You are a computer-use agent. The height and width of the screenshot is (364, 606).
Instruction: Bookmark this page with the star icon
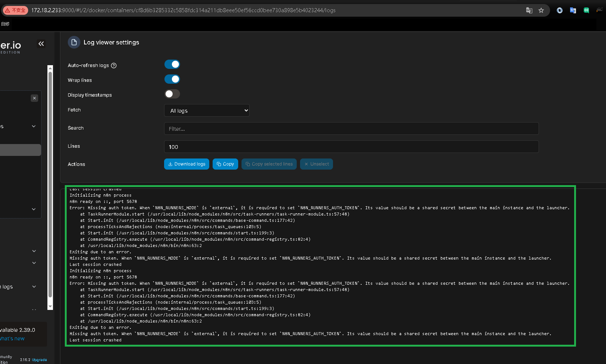[541, 10]
